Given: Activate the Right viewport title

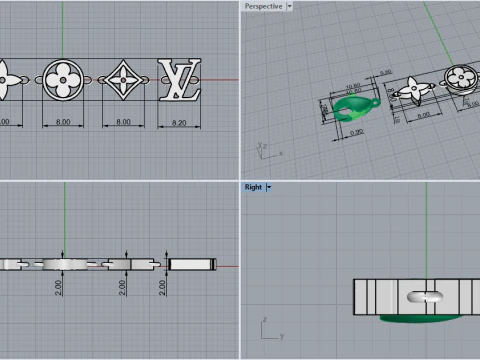Looking at the screenshot, I should coord(253,187).
